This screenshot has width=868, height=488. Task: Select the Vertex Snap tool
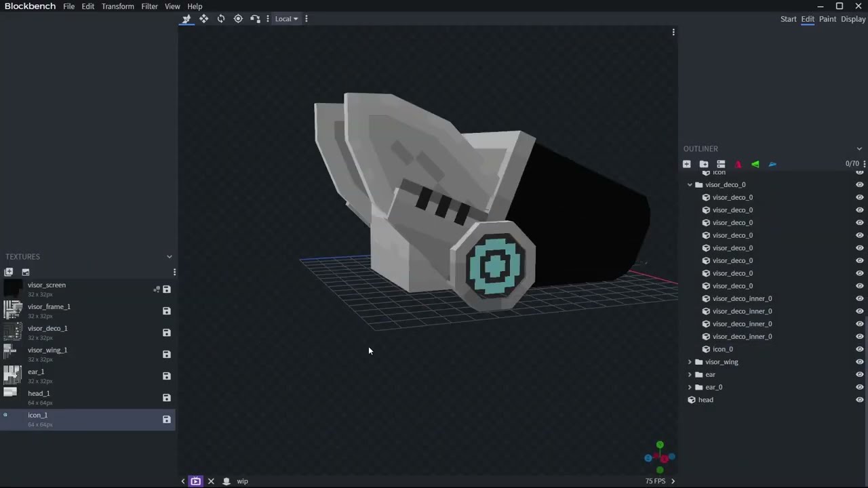[255, 19]
